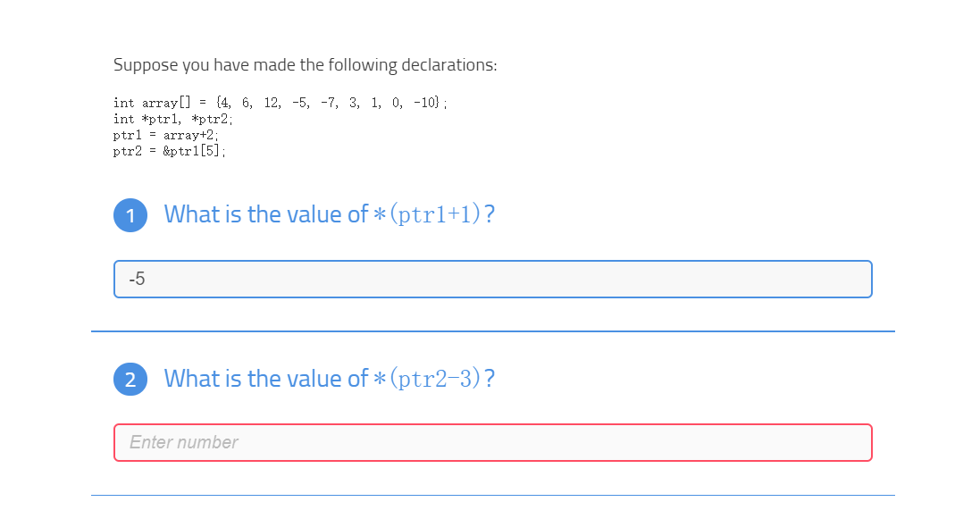Viewport: 980px width, 527px height.
Task: Click the circular number 2 badge
Action: (x=130, y=379)
